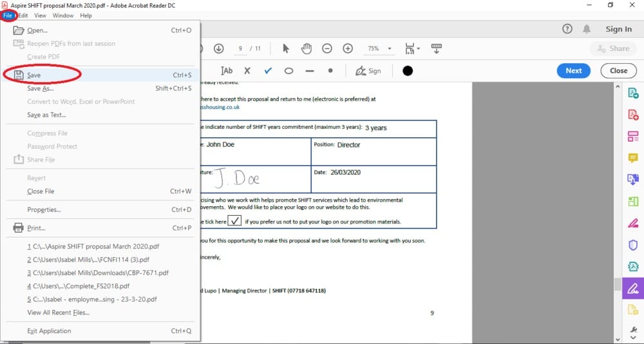
Task: Open the teal Optimize sidebar tool
Action: [x=633, y=266]
